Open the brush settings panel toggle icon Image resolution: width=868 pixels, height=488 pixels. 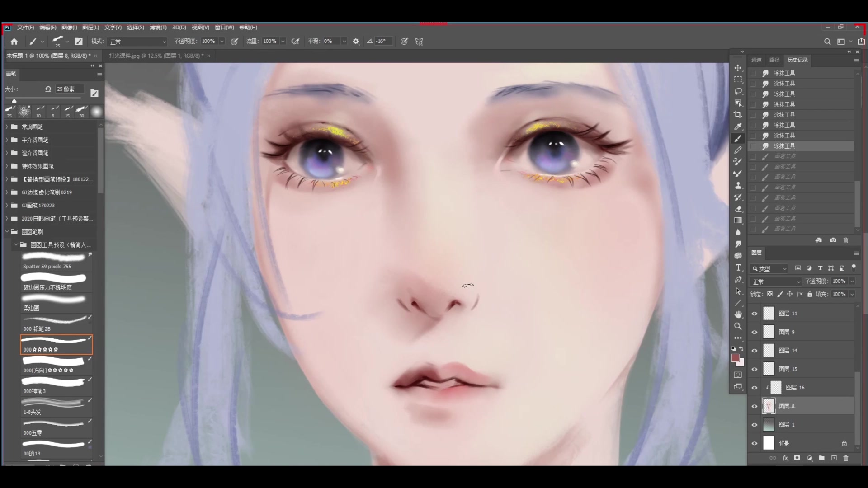pos(79,42)
